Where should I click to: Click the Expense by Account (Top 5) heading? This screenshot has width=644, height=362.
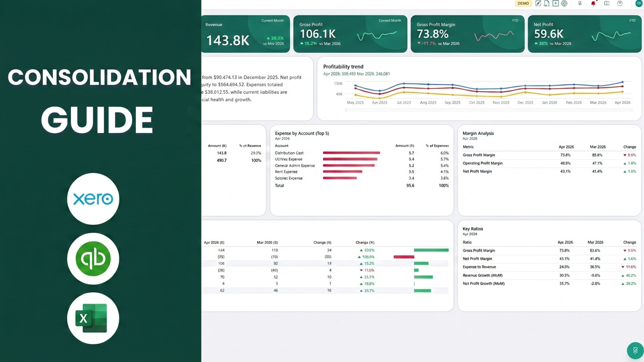302,133
